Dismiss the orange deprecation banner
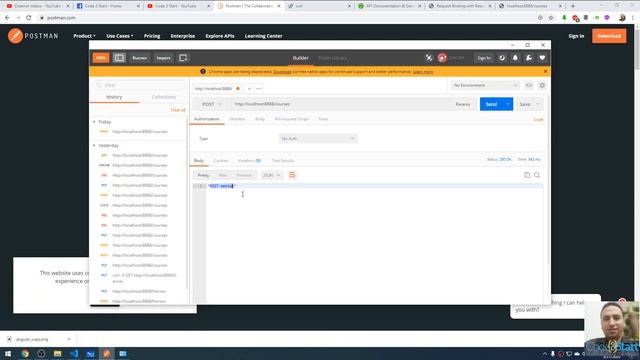Screen dimensions: 640x360 click(545, 71)
